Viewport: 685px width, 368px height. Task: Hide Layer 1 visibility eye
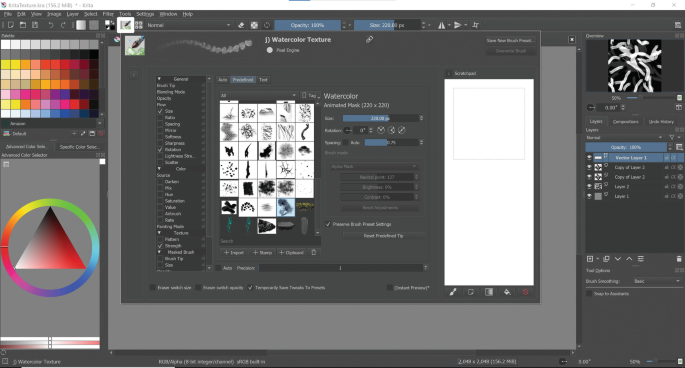[589, 196]
